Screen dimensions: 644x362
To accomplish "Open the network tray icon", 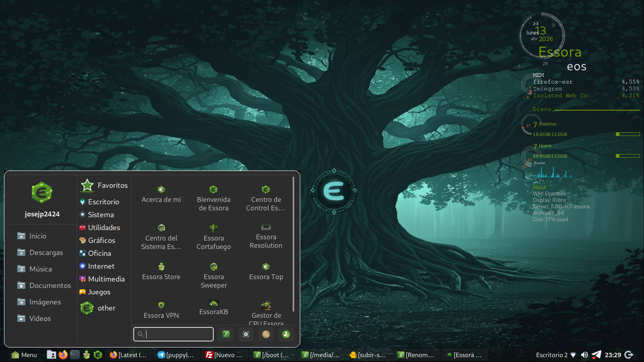I will pos(573,355).
